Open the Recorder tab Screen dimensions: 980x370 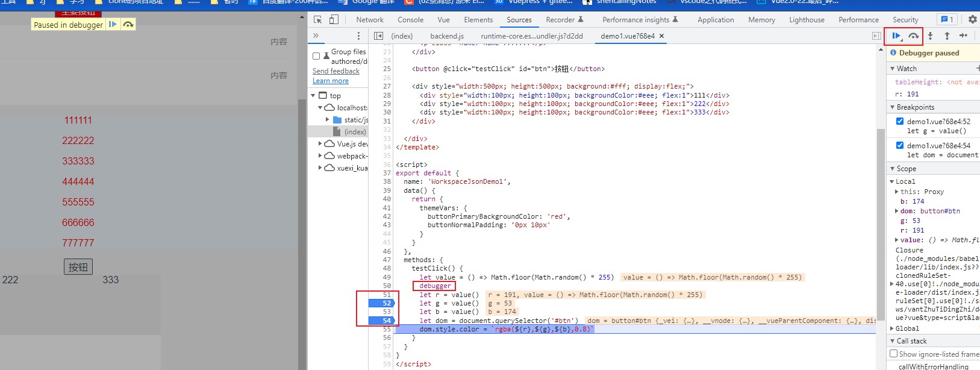coord(564,19)
